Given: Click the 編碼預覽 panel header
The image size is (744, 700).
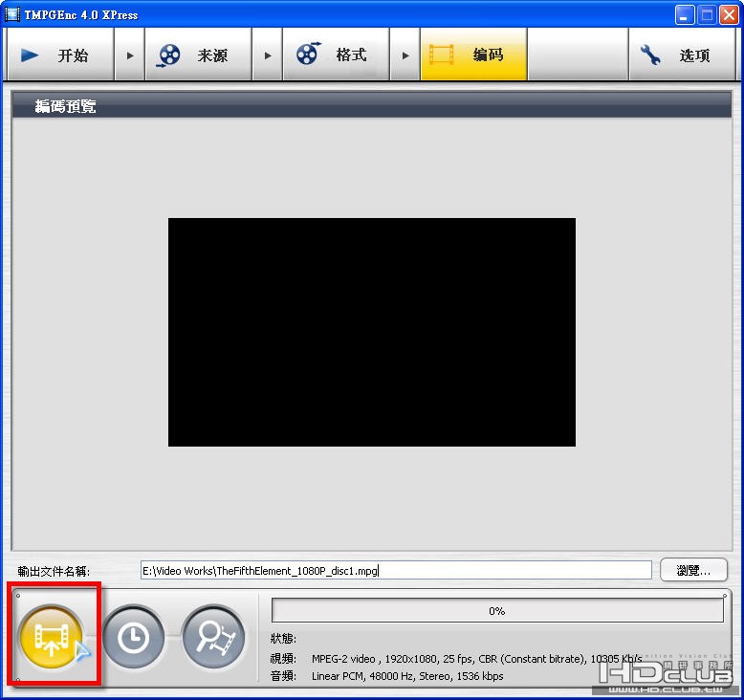Looking at the screenshot, I should click(372, 105).
